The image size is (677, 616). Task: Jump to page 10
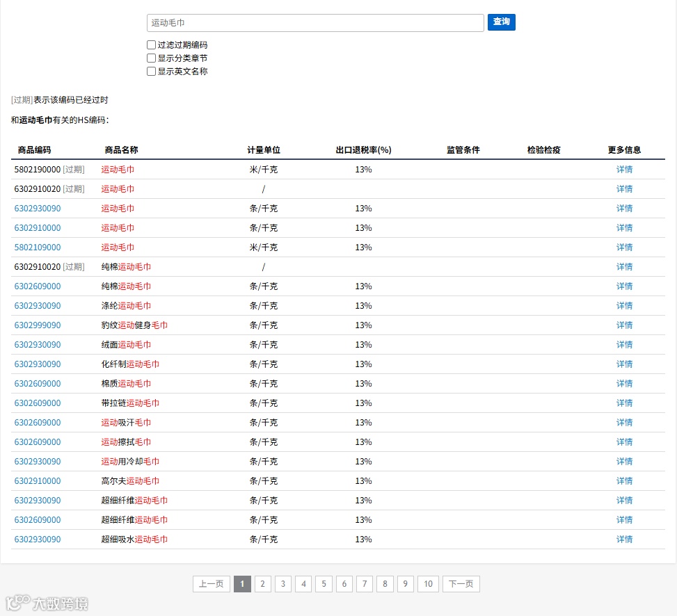click(x=429, y=584)
